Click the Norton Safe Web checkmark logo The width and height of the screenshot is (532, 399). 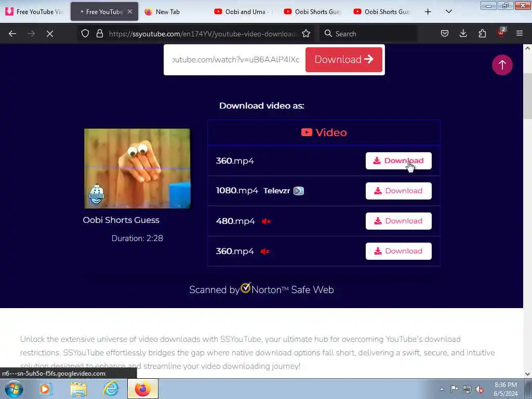pyautogui.click(x=246, y=288)
